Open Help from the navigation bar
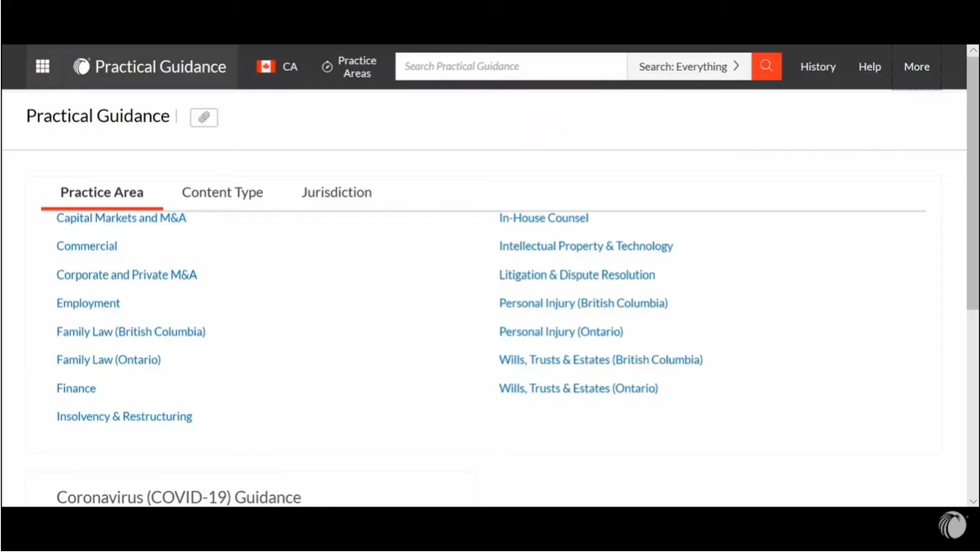The height and width of the screenshot is (552, 980). tap(870, 67)
